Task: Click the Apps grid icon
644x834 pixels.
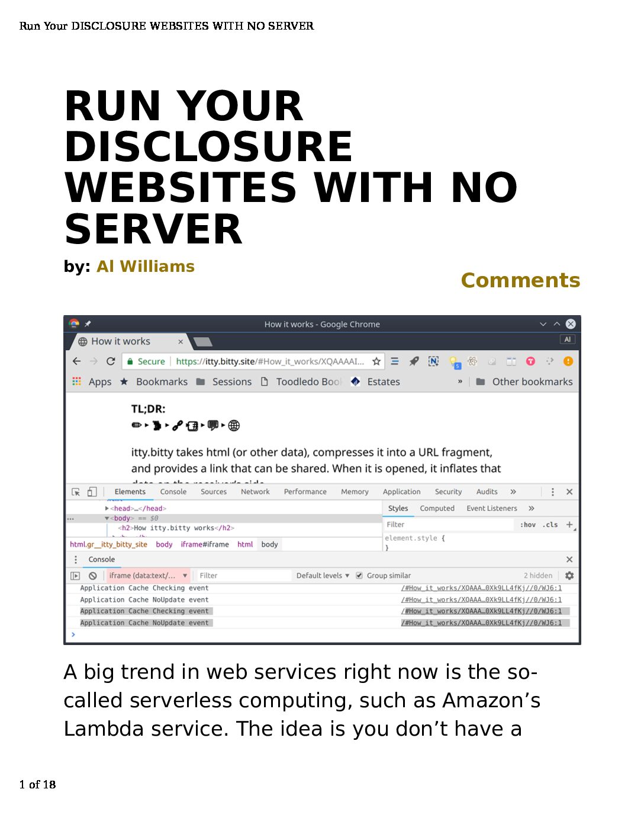Action: coord(76,381)
